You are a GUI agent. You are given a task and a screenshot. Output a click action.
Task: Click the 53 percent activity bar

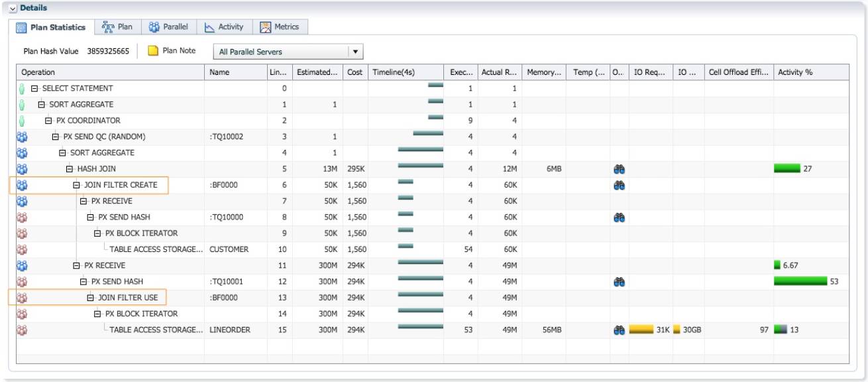tap(800, 282)
